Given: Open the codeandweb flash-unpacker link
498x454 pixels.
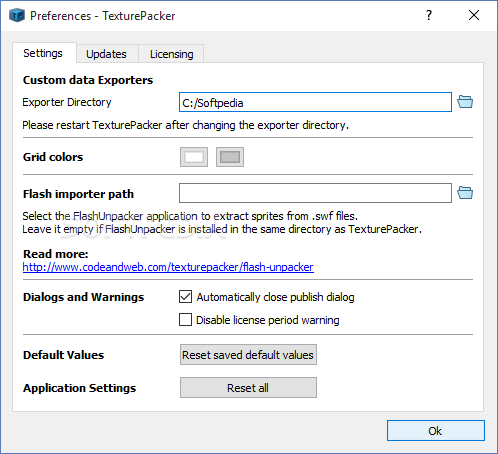Looking at the screenshot, I should [168, 267].
